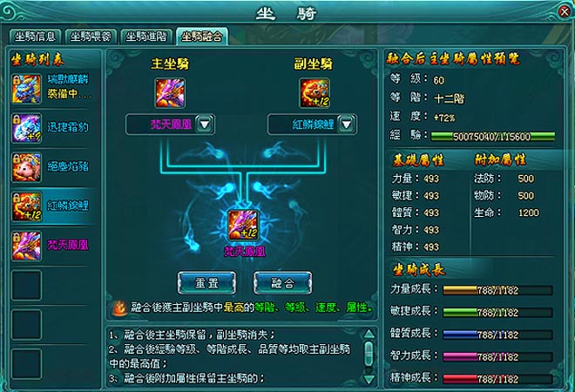The height and width of the screenshot is (392, 575).
Task: Click the rules text scroll-down arrow
Action: click(369, 379)
